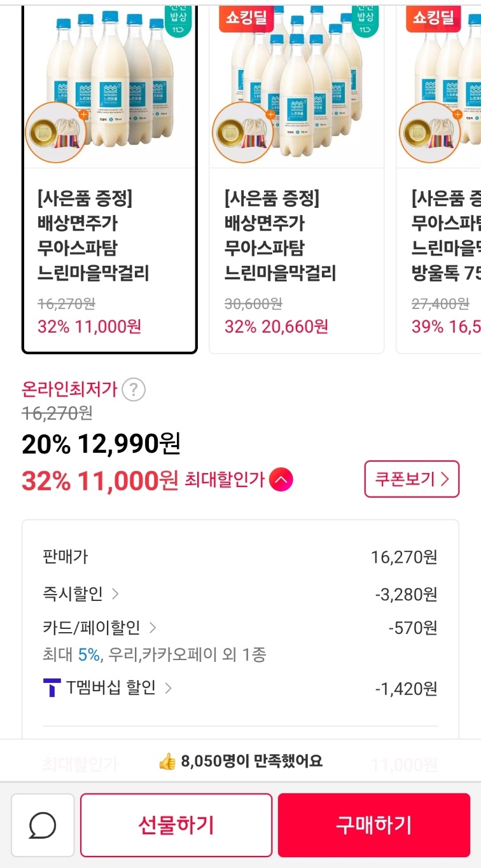
Task: Collapse details with red circular up-arrow icon
Action: [x=281, y=479]
